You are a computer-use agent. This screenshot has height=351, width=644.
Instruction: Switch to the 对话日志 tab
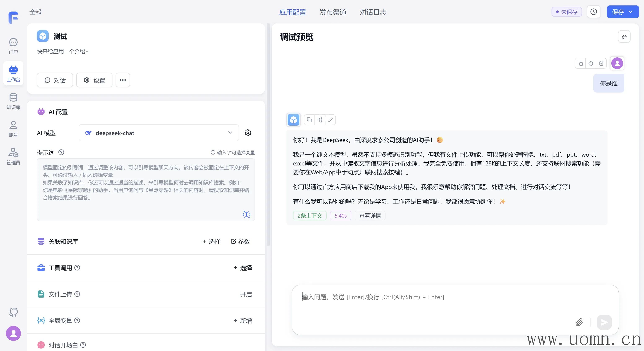[x=373, y=12]
